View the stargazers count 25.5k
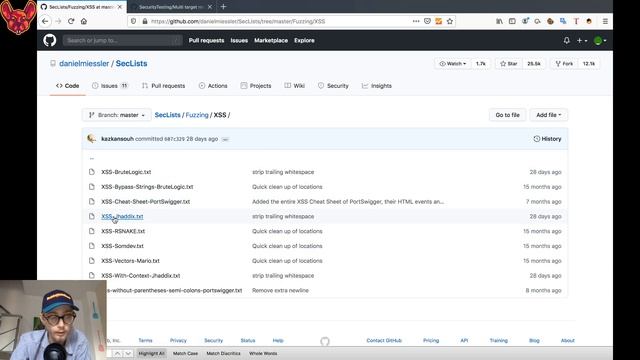This screenshot has width=640, height=360. [534, 64]
